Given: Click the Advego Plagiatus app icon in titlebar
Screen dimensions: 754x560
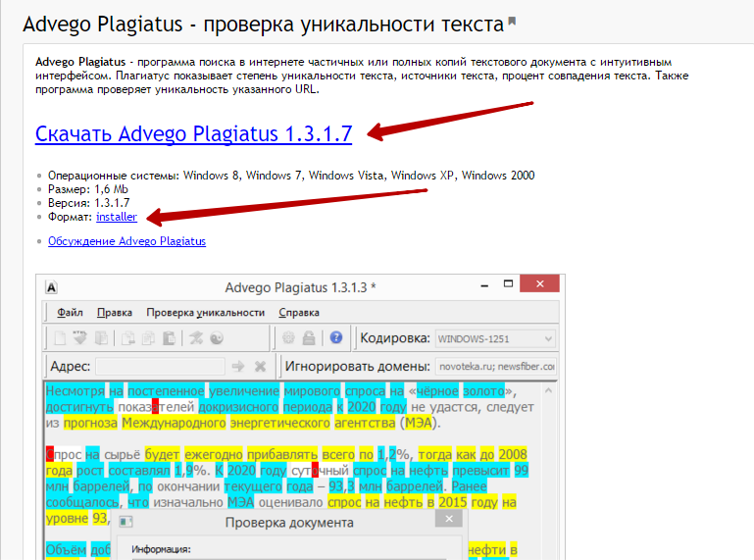Looking at the screenshot, I should click(51, 287).
